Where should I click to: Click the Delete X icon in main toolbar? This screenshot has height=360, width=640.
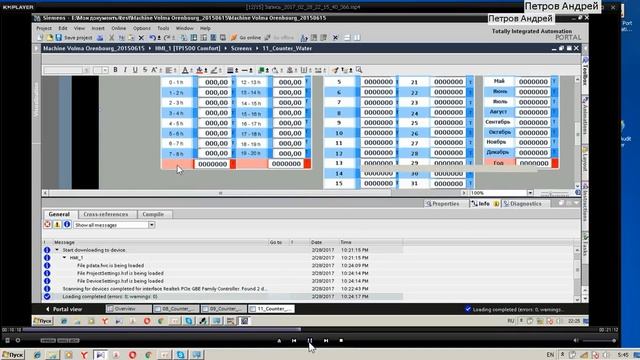pos(141,38)
